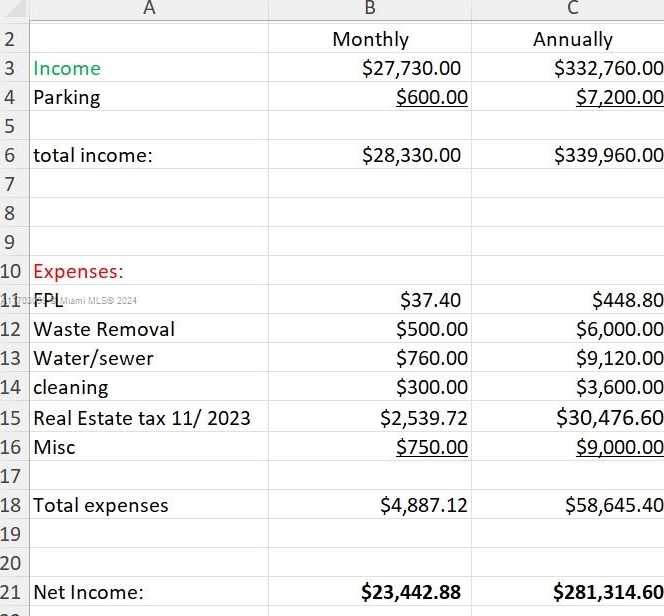Screen dimensions: 664x616
Task: Select column C header
Action: coord(568,9)
